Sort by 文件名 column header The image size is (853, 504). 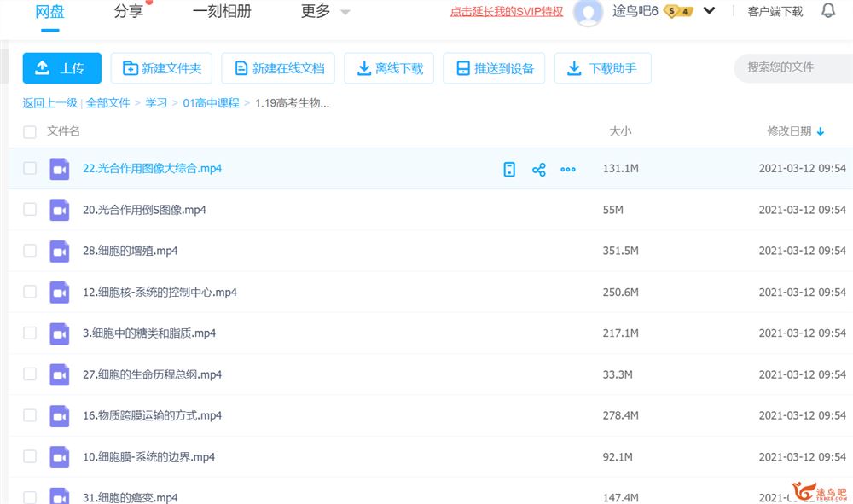63,131
